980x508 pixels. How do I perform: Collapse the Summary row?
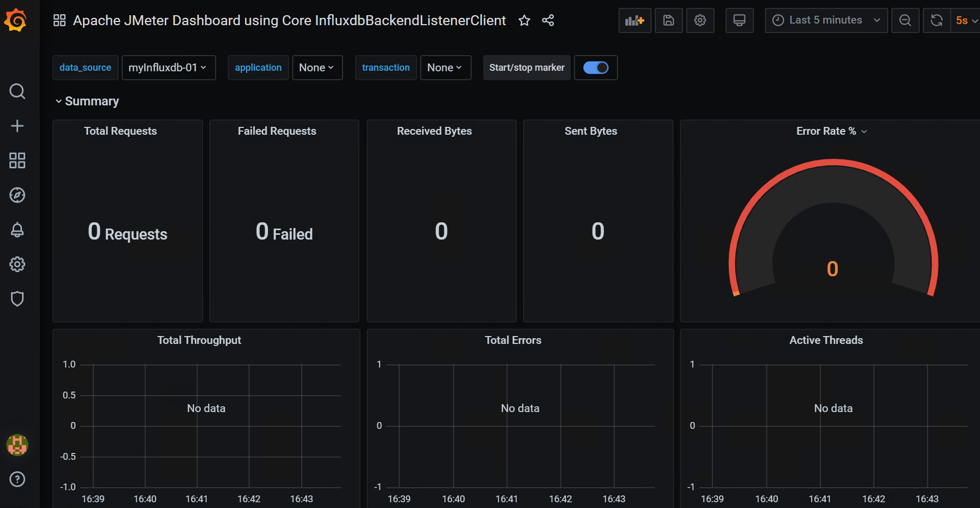[87, 101]
